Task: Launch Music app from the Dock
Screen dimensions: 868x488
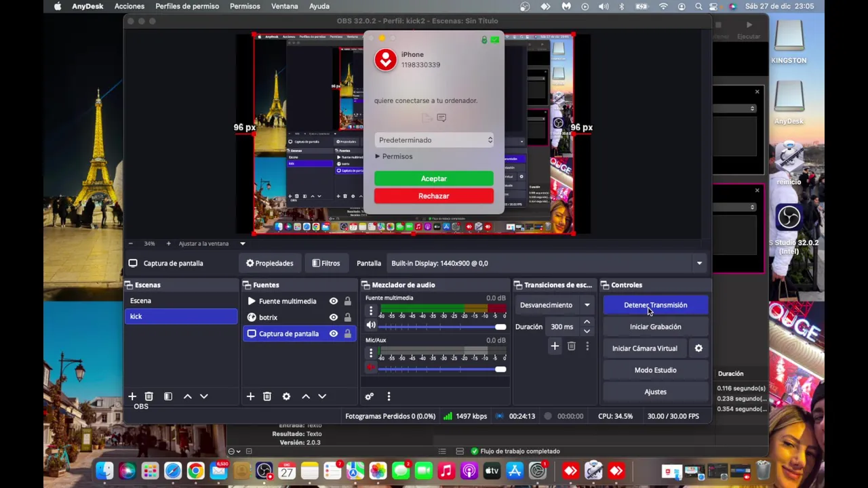Action: pos(446,470)
